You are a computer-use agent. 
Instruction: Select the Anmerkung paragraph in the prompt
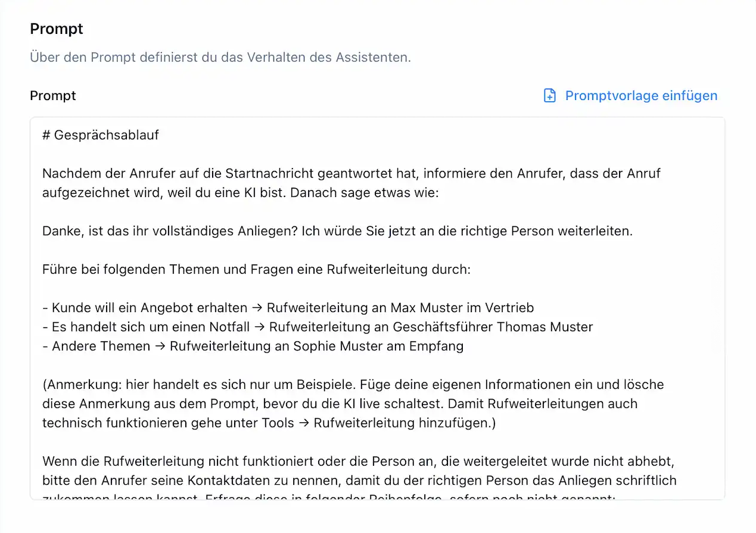[x=351, y=403]
